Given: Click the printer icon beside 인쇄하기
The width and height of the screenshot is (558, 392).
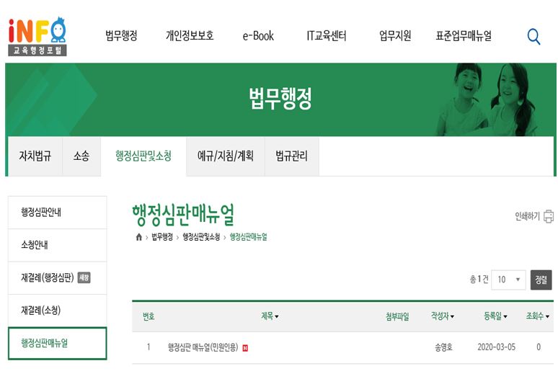Looking at the screenshot, I should click(x=549, y=216).
